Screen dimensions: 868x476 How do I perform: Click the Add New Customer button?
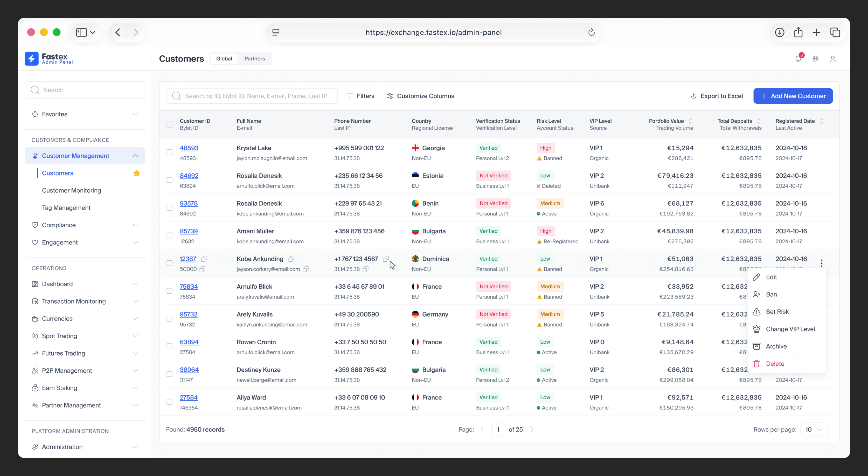(793, 96)
